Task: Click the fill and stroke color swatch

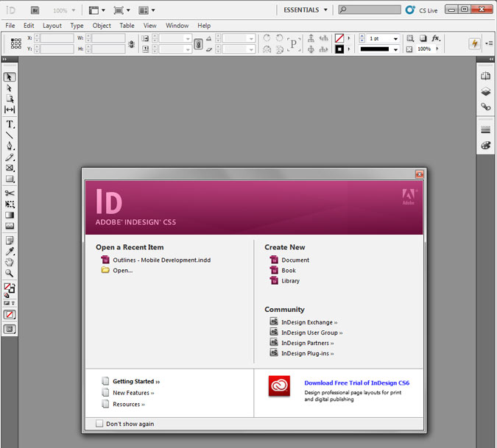Action: coord(9,288)
